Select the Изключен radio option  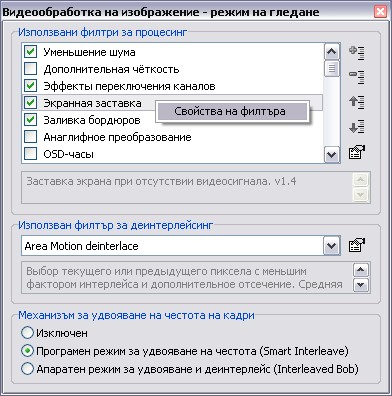click(x=27, y=333)
